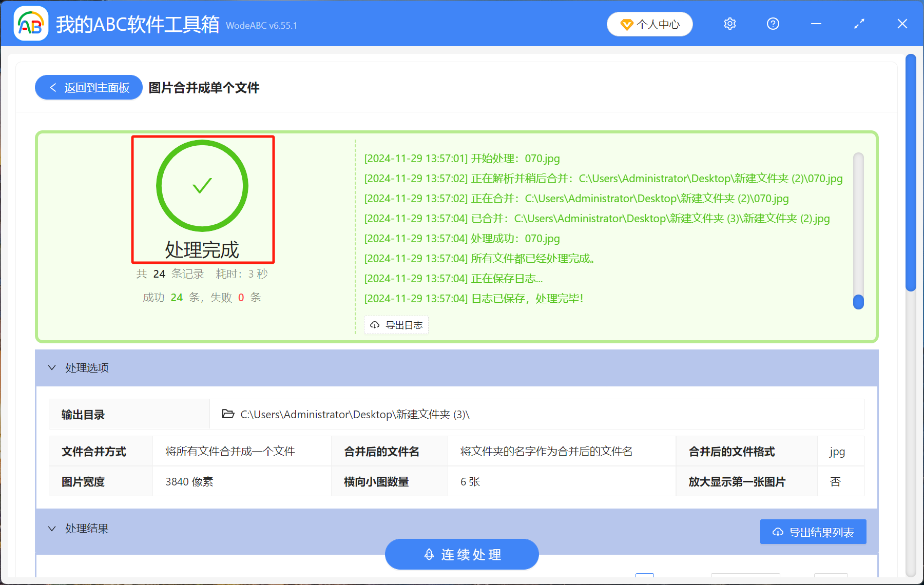924x585 pixels.
Task: Click the settings gear icon
Action: point(729,24)
